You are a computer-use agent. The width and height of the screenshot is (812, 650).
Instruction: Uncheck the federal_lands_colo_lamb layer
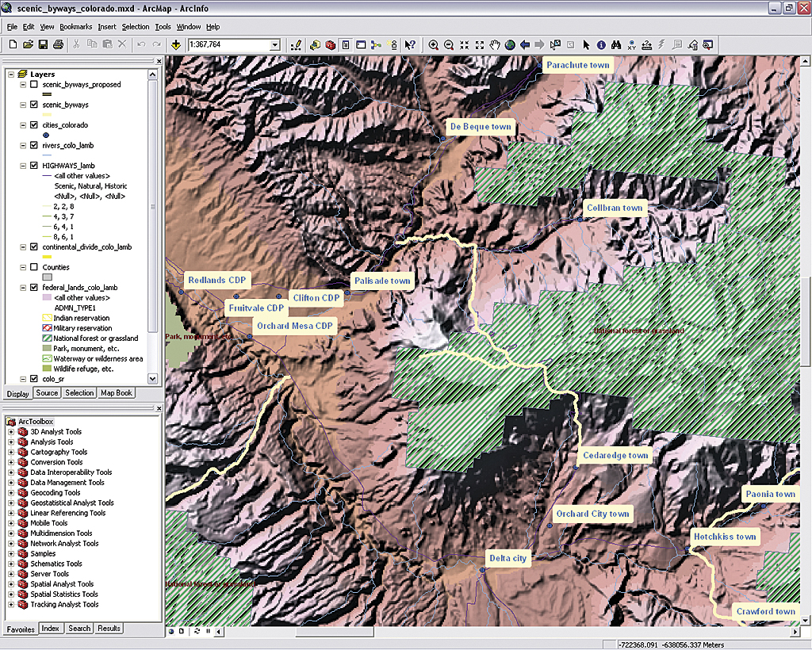click(34, 287)
